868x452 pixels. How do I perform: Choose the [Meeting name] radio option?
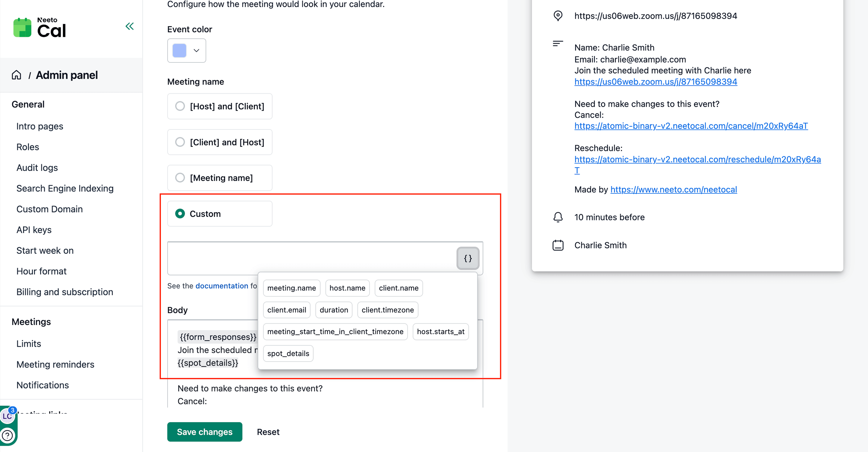(x=180, y=178)
